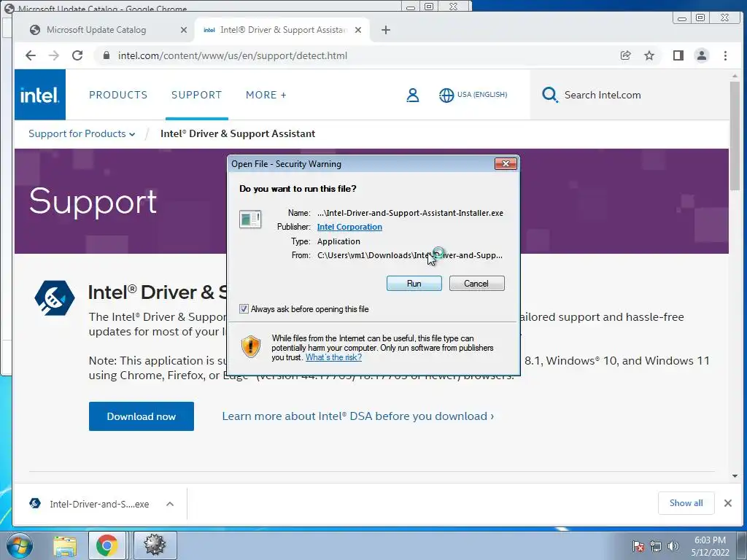Reload the Intel support page

(77, 55)
